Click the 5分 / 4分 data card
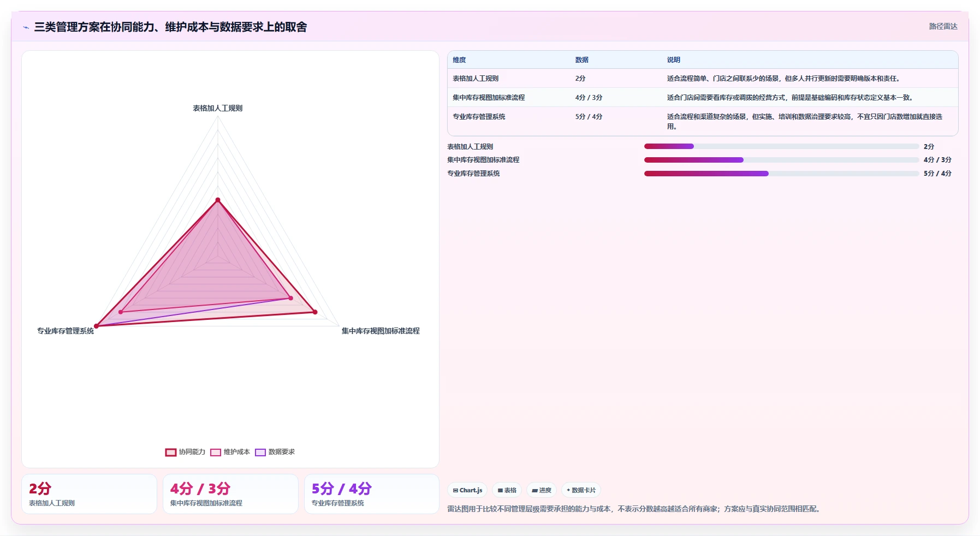This screenshot has width=980, height=536. (372, 494)
